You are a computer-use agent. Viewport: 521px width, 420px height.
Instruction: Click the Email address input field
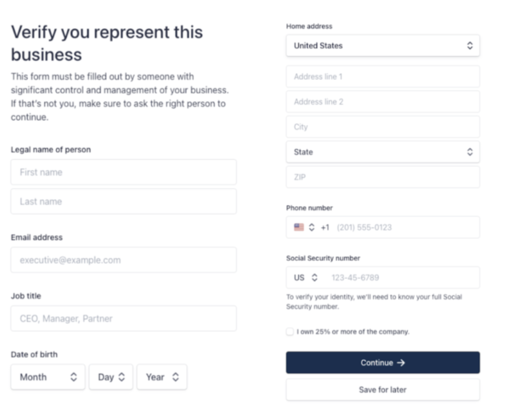123,260
